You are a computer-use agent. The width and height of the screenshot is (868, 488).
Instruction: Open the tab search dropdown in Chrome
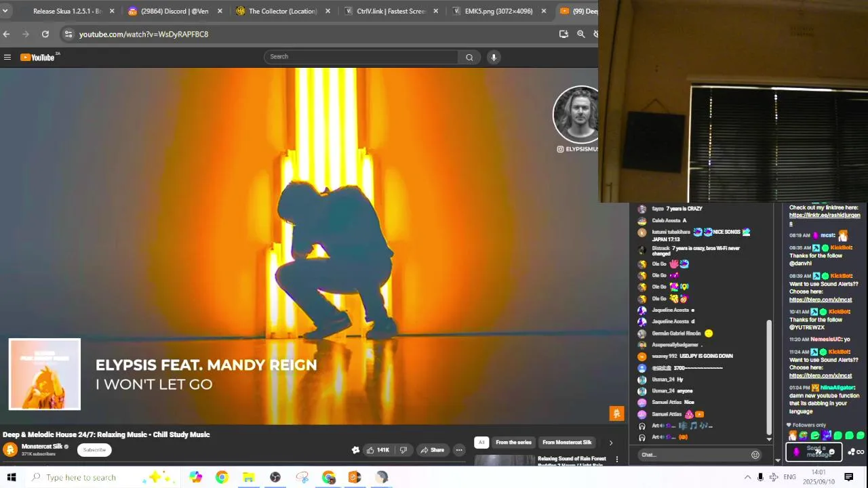(x=5, y=11)
